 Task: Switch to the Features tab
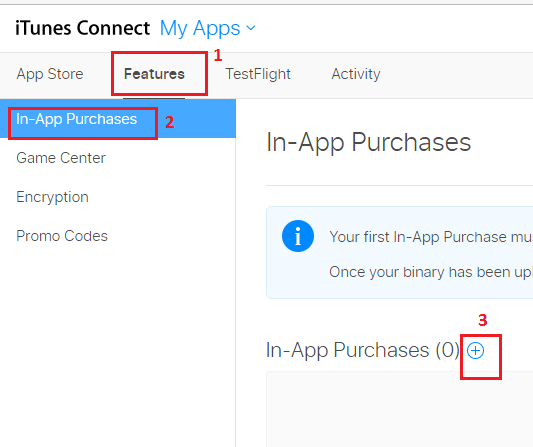coord(154,74)
